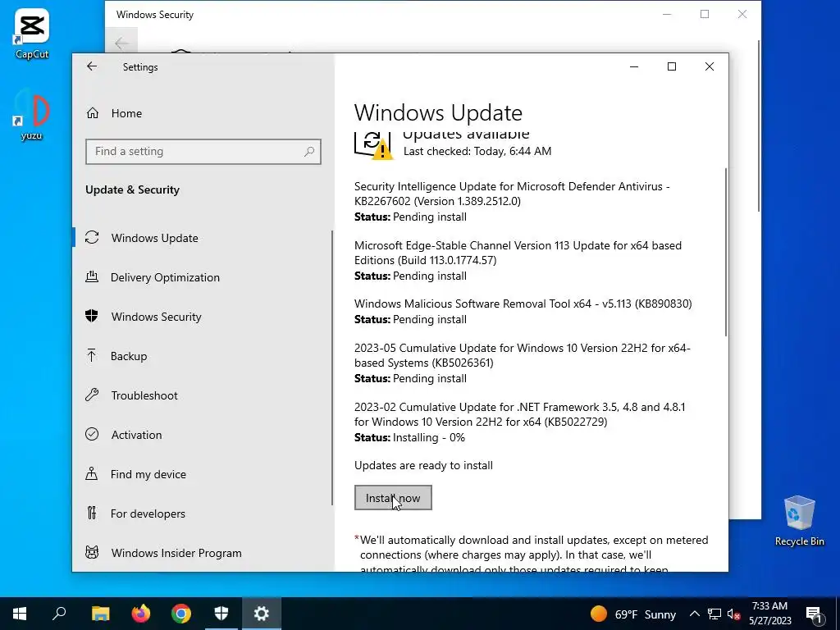Show hidden system tray icons

coord(694,614)
